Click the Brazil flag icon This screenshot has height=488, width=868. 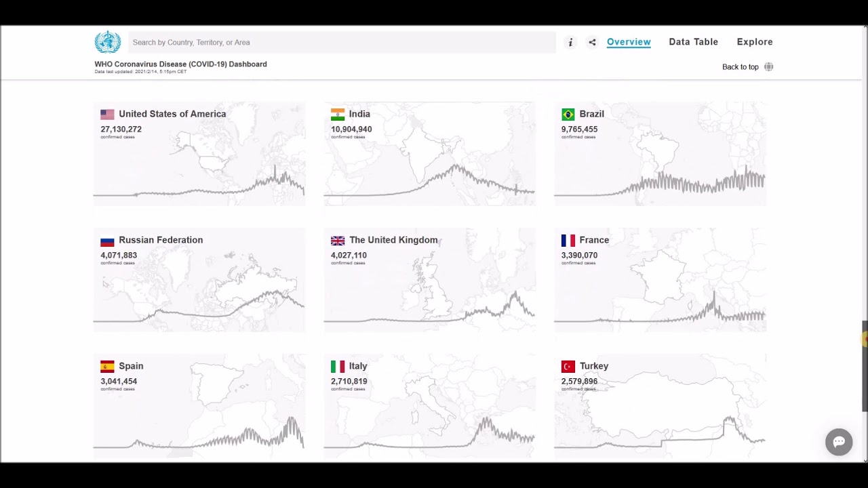(x=568, y=115)
